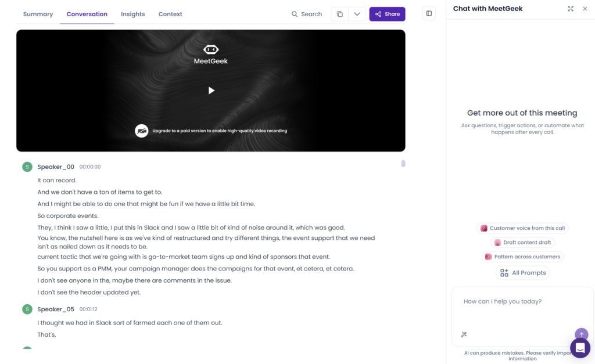Image resolution: width=595 pixels, height=364 pixels.
Task: Click the Customer voice prompt pink icon
Action: pyautogui.click(x=484, y=228)
